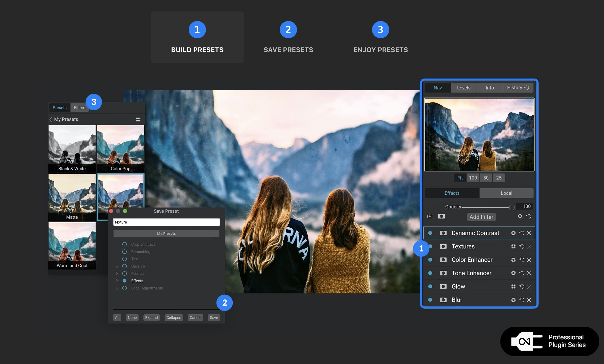Screen dimensions: 604x364
Task: Open Blur filter settings gear
Action: coord(513,300)
